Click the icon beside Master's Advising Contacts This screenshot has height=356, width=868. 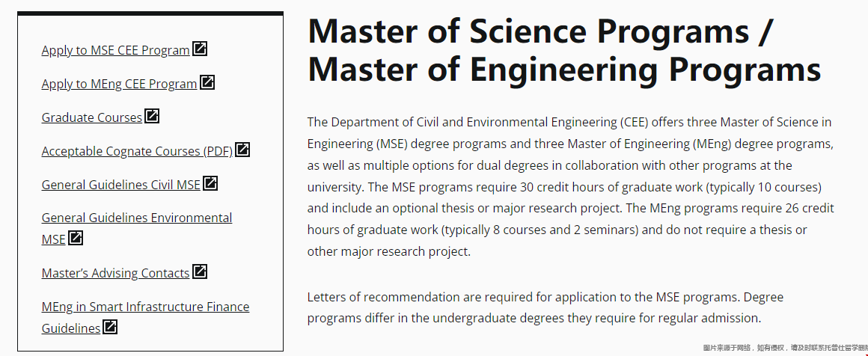click(x=200, y=271)
